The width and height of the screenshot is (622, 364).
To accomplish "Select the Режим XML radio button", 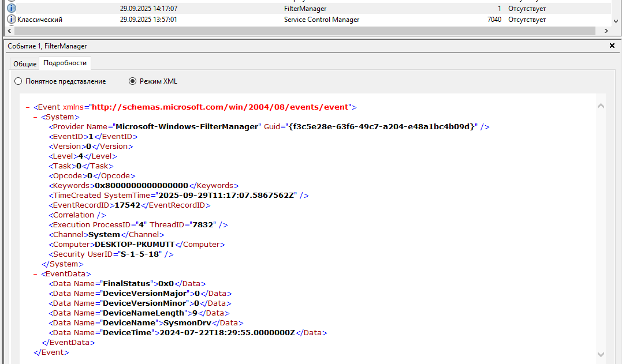I will point(133,81).
